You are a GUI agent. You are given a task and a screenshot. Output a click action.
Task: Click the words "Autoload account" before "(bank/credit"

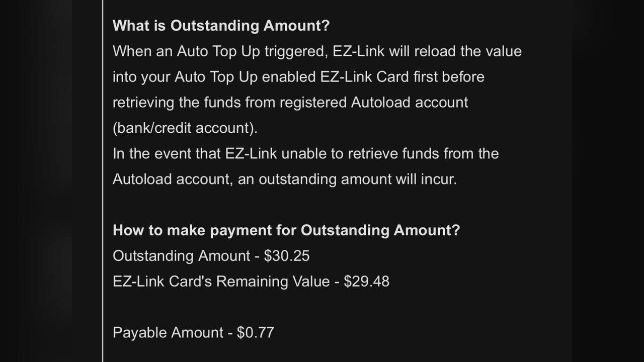pyautogui.click(x=410, y=103)
